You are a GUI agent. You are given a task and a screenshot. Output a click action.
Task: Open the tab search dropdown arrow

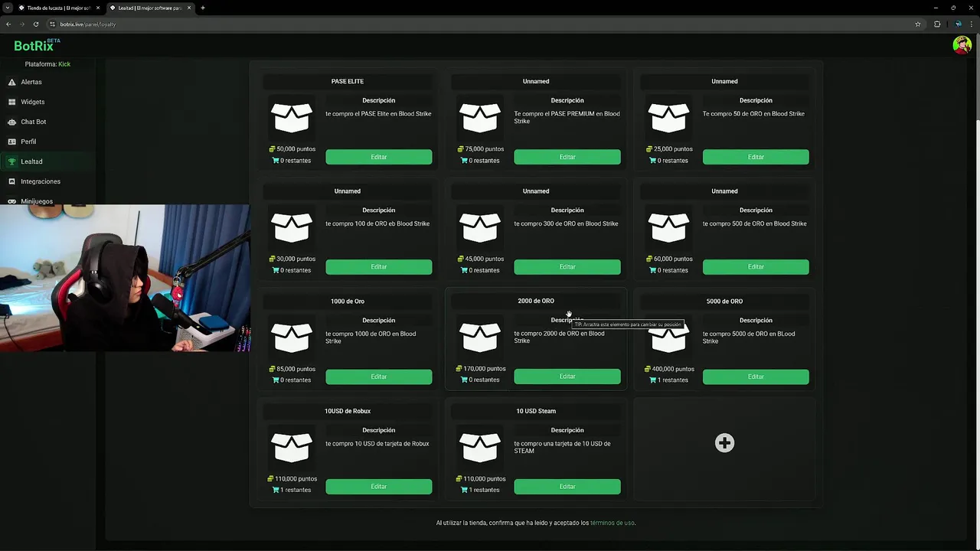click(7, 8)
